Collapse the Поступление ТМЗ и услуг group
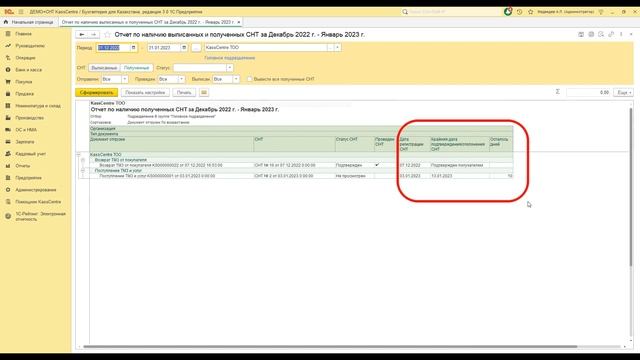640x360 pixels. pyautogui.click(x=83, y=171)
